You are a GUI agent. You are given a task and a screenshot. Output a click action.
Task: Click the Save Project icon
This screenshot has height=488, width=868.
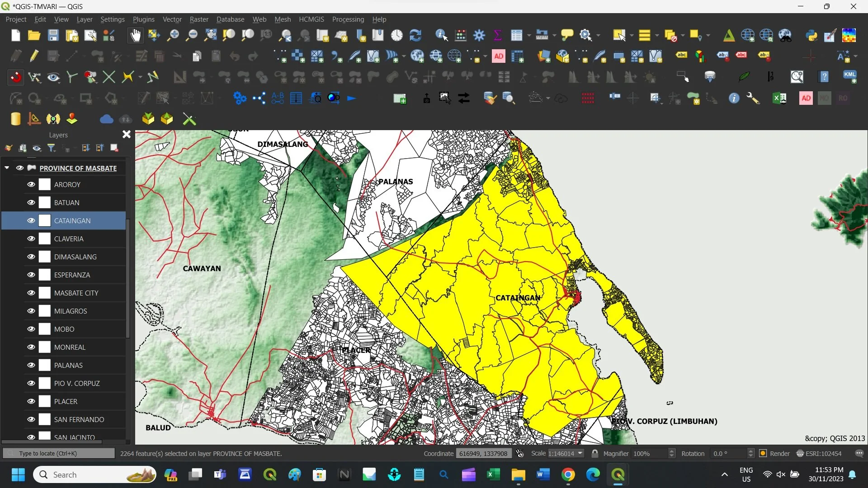[x=53, y=35]
